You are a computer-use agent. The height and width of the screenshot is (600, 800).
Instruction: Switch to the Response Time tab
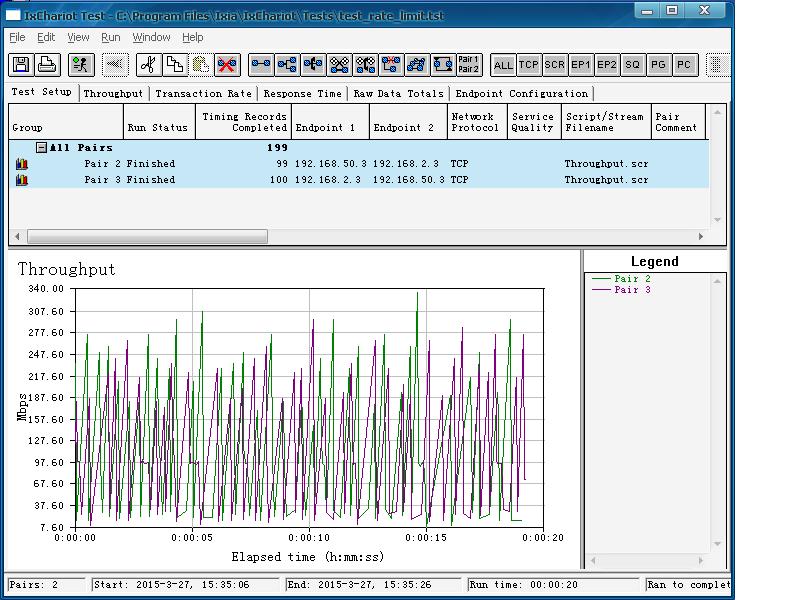(303, 93)
